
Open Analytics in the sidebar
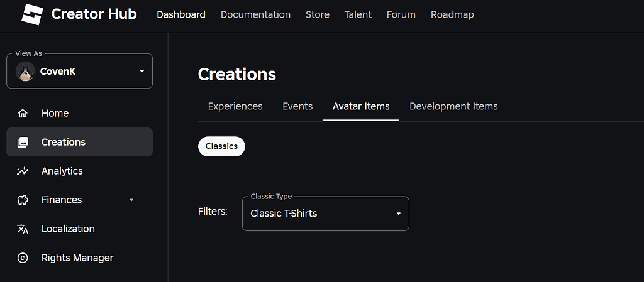tap(80, 171)
